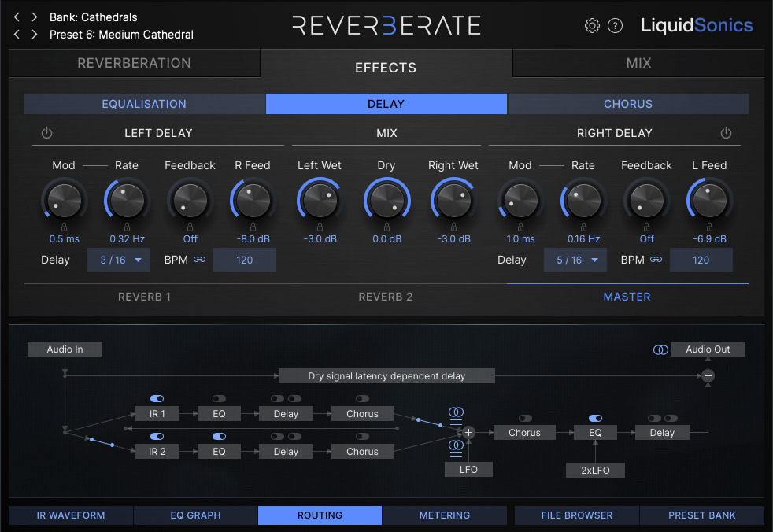Enable the master Chorus switch
773x532 pixels.
coord(525,418)
